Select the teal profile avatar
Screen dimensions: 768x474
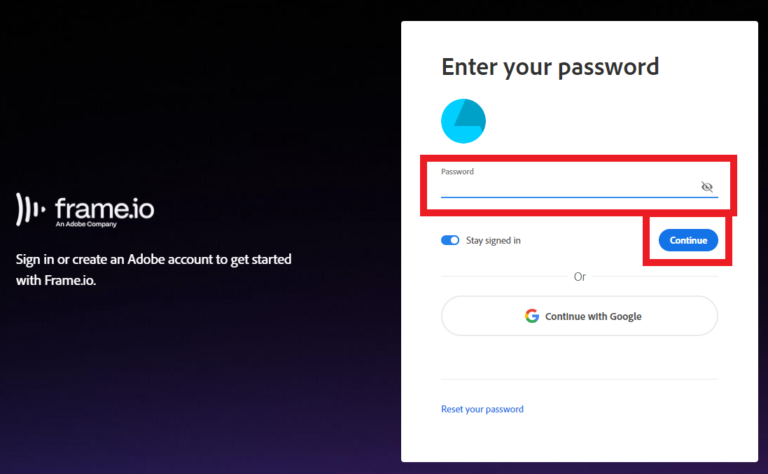[x=463, y=121]
